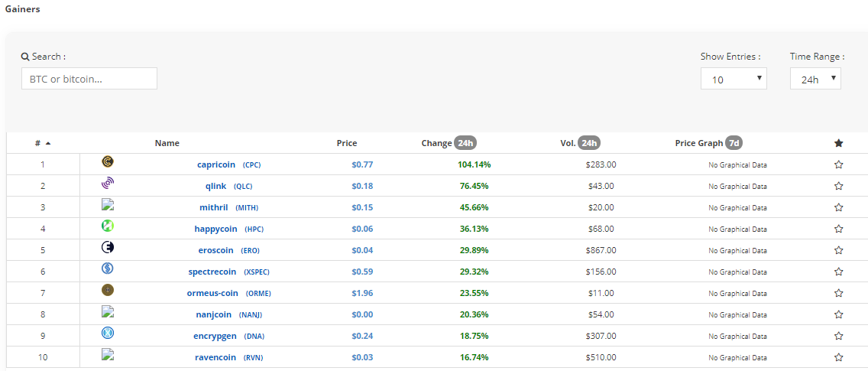Toggle favorite star for ormeus-coin
Image resolution: width=868 pixels, height=371 pixels.
(838, 294)
